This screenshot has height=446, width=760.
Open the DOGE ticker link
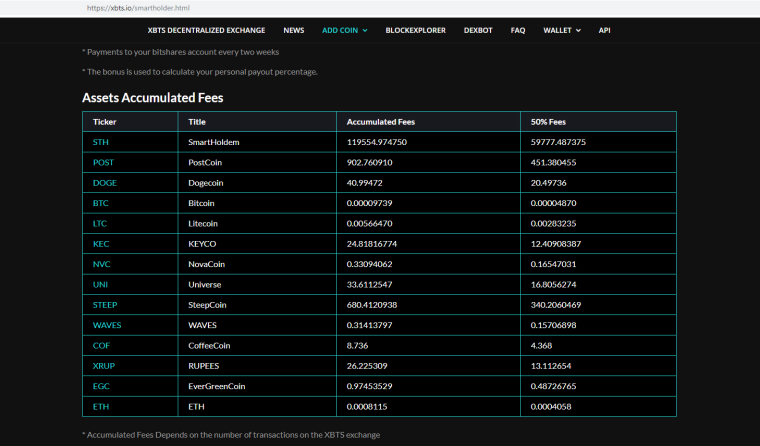105,183
